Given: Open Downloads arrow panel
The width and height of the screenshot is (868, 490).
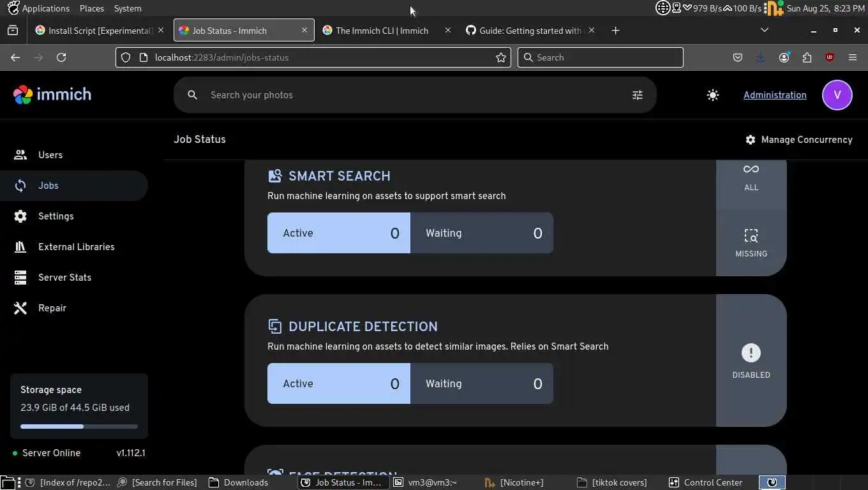Looking at the screenshot, I should 760,57.
